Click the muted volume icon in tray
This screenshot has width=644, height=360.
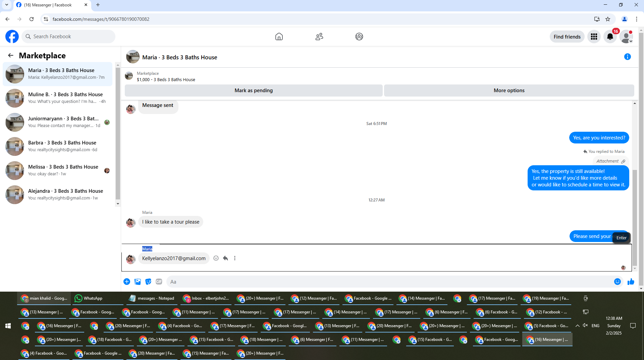585,325
